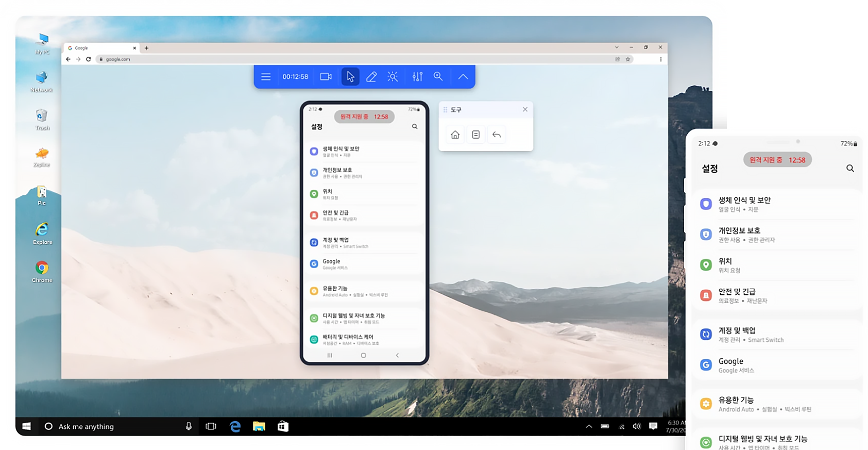Tap back navigation button on mirrored phone
The width and height of the screenshot is (868, 450).
tap(397, 355)
